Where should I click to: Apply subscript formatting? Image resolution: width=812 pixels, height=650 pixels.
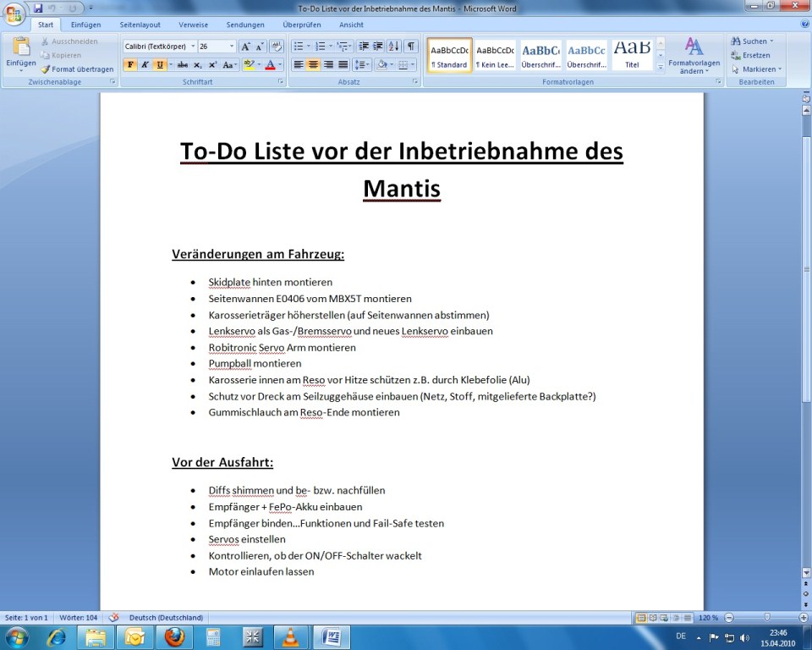pos(198,65)
